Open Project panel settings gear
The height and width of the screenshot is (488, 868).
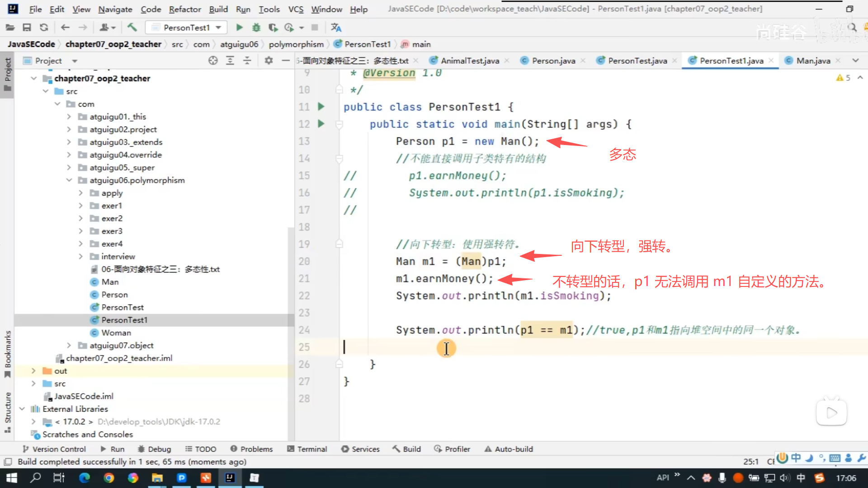click(x=269, y=61)
